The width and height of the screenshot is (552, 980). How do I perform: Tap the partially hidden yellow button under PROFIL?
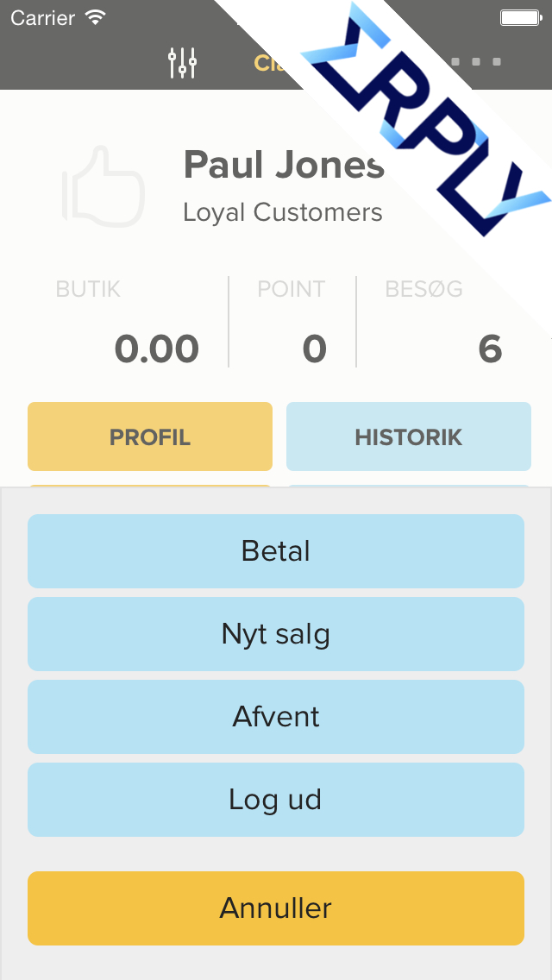pyautogui.click(x=150, y=486)
